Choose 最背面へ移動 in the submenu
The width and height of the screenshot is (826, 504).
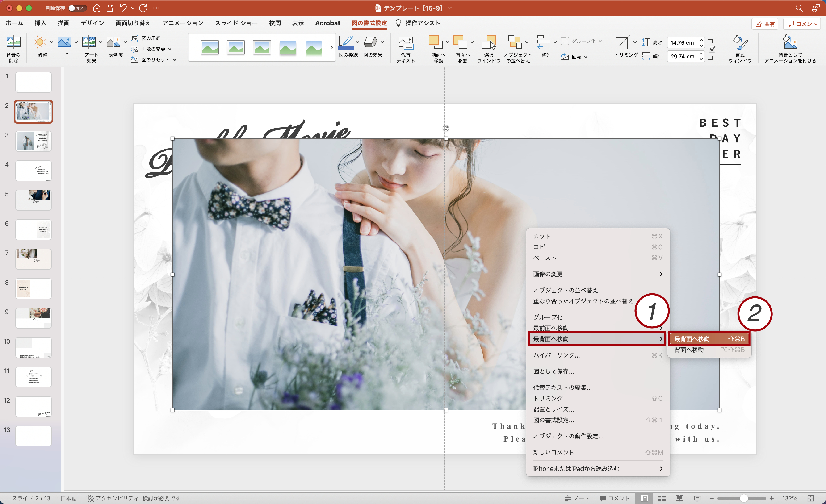709,339
